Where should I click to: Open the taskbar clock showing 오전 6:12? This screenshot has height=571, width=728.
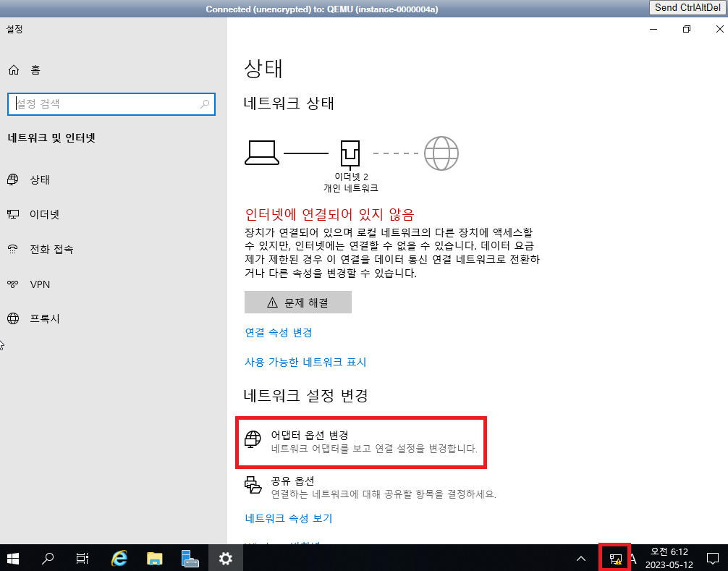669,558
